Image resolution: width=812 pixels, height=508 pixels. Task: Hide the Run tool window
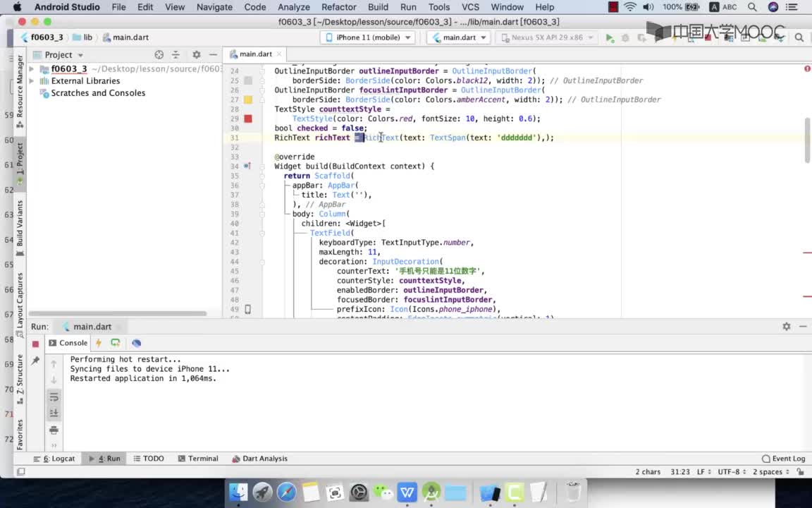tap(803, 327)
